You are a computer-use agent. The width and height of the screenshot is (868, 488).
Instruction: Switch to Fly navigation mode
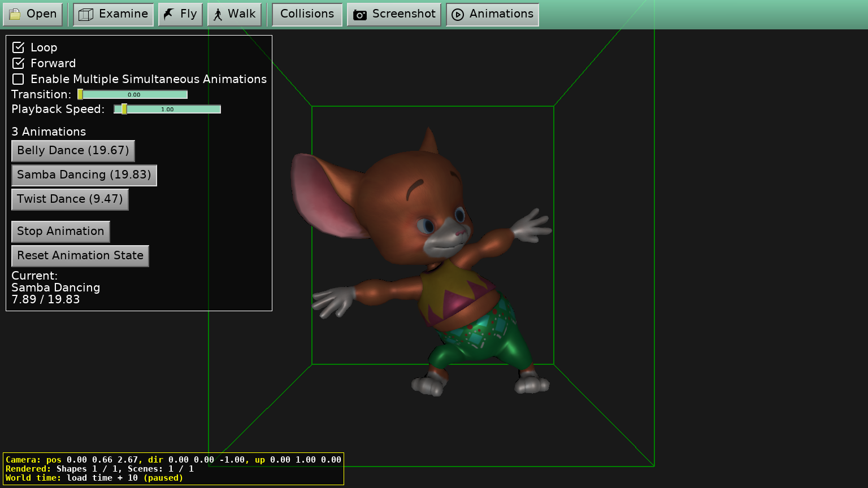(180, 14)
